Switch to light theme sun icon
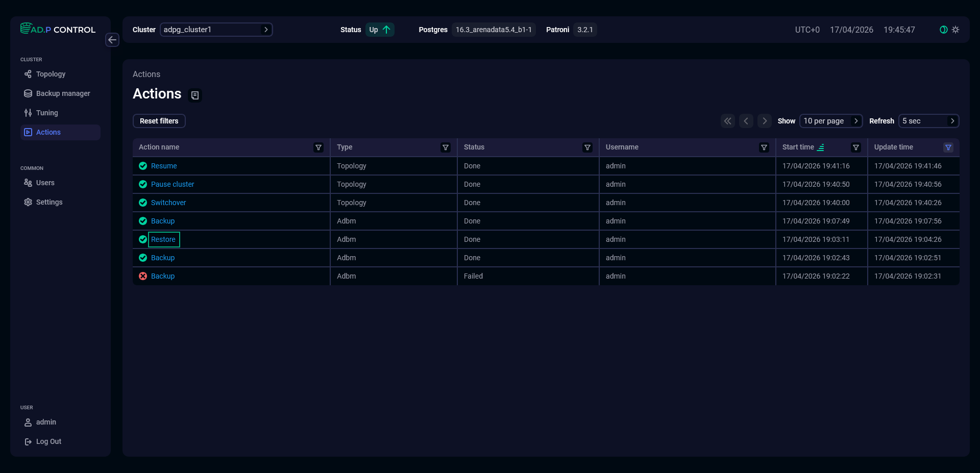980x473 pixels. coord(955,30)
